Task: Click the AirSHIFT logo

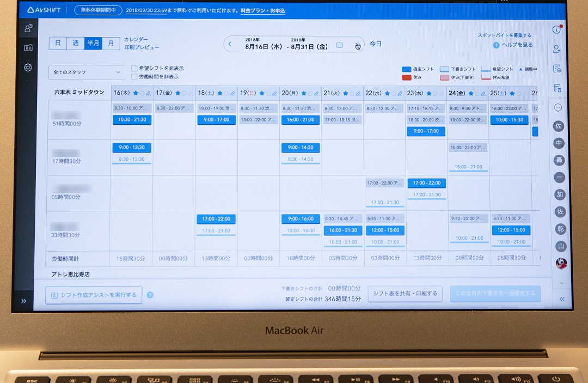Action: click(x=44, y=10)
